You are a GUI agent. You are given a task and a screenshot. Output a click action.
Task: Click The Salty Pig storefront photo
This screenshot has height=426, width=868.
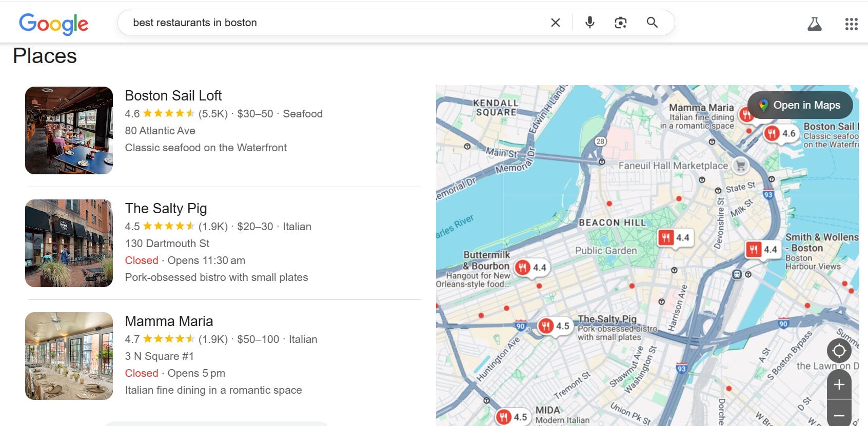coord(69,243)
